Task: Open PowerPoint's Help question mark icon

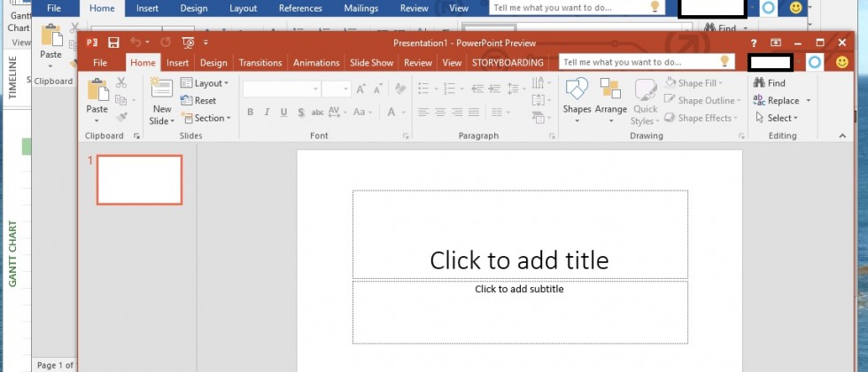Action: pos(754,43)
